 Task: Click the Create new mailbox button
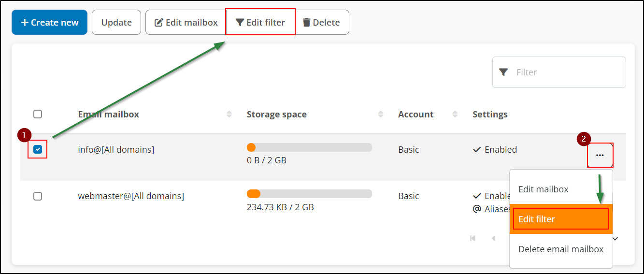click(49, 22)
